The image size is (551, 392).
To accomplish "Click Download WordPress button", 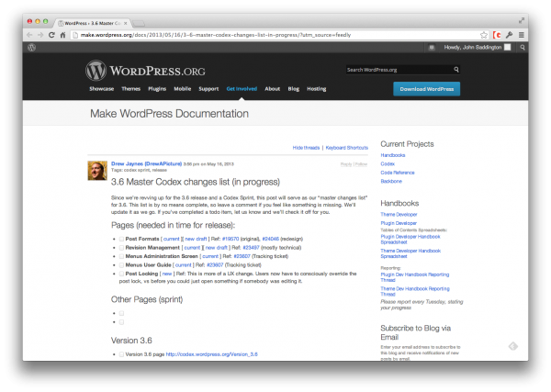I will pos(427,89).
